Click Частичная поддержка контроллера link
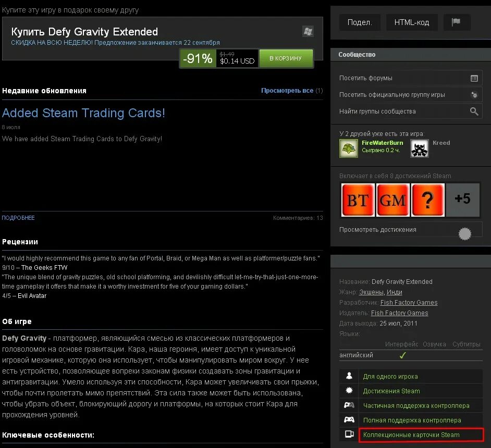This screenshot has height=448, width=491. pos(416,406)
